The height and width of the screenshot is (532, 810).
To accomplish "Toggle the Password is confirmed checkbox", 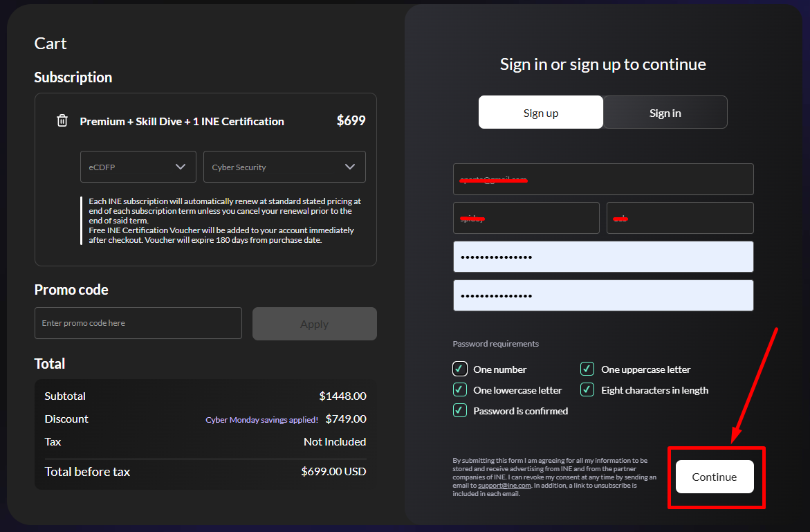I will coord(460,410).
